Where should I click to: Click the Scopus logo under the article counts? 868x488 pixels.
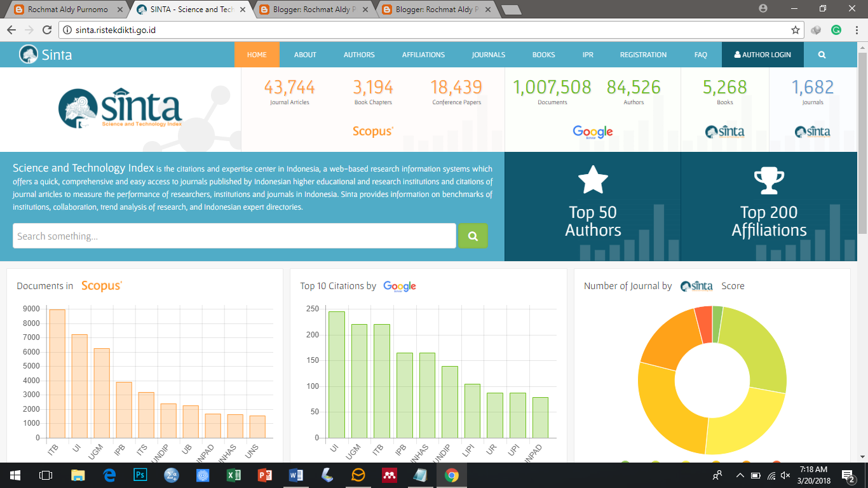click(x=373, y=131)
